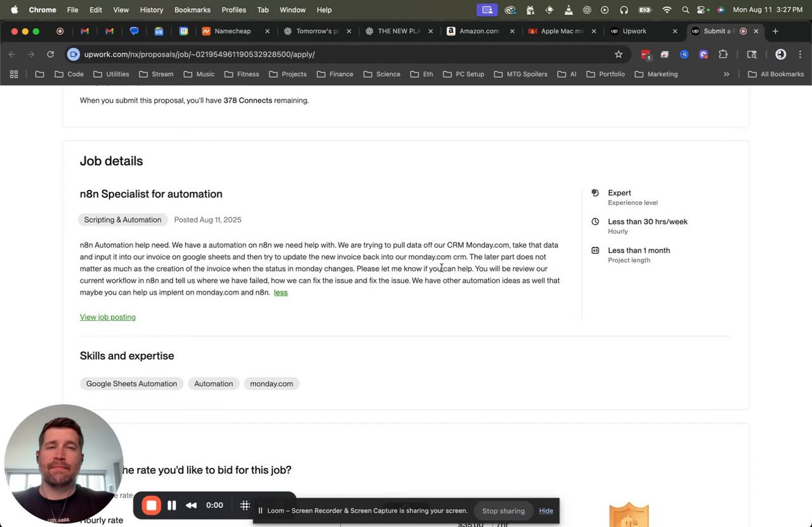812x527 pixels.
Task: Click the monday.com skill tag
Action: (272, 384)
